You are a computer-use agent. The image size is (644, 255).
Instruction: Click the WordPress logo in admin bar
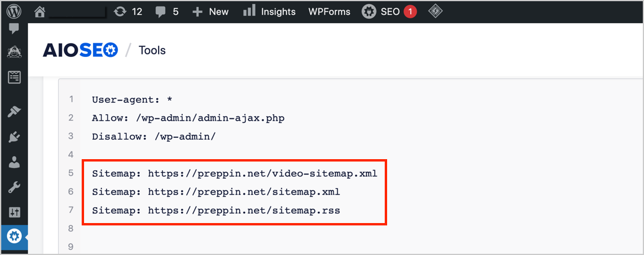coord(13,11)
